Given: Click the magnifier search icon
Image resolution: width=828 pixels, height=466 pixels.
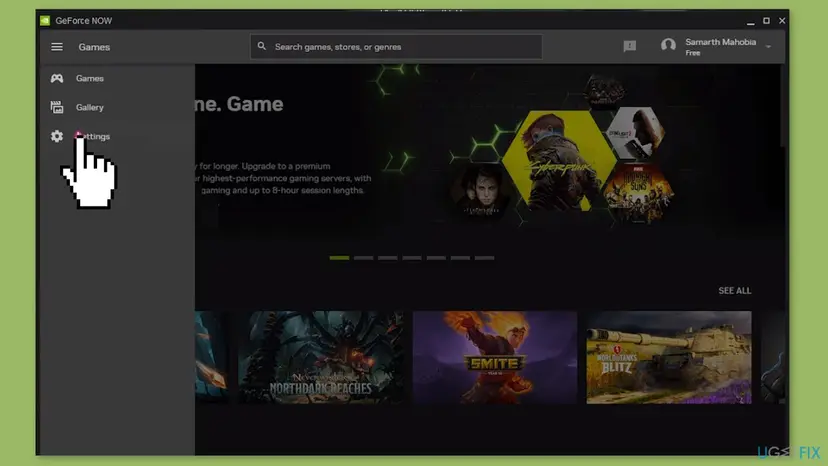Looking at the screenshot, I should [261, 46].
